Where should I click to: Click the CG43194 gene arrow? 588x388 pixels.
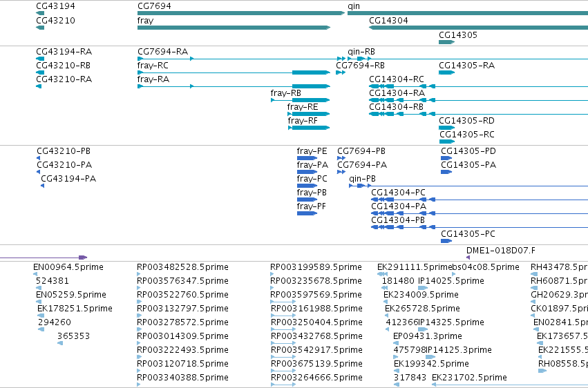[x=40, y=13]
